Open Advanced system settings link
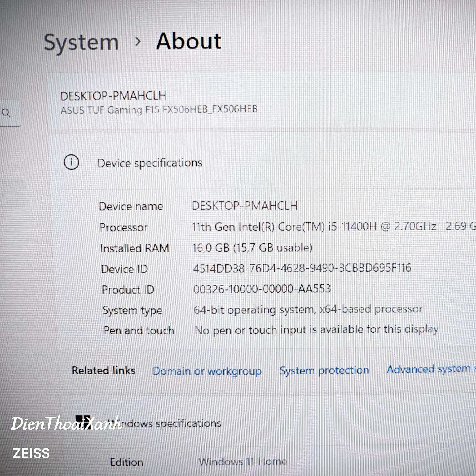 pyautogui.click(x=431, y=369)
